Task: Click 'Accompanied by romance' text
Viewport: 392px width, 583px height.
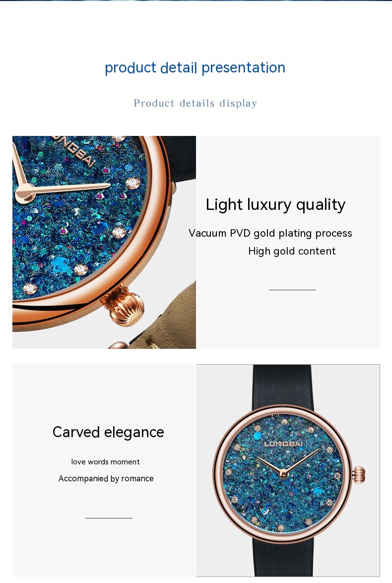Action: point(106,478)
